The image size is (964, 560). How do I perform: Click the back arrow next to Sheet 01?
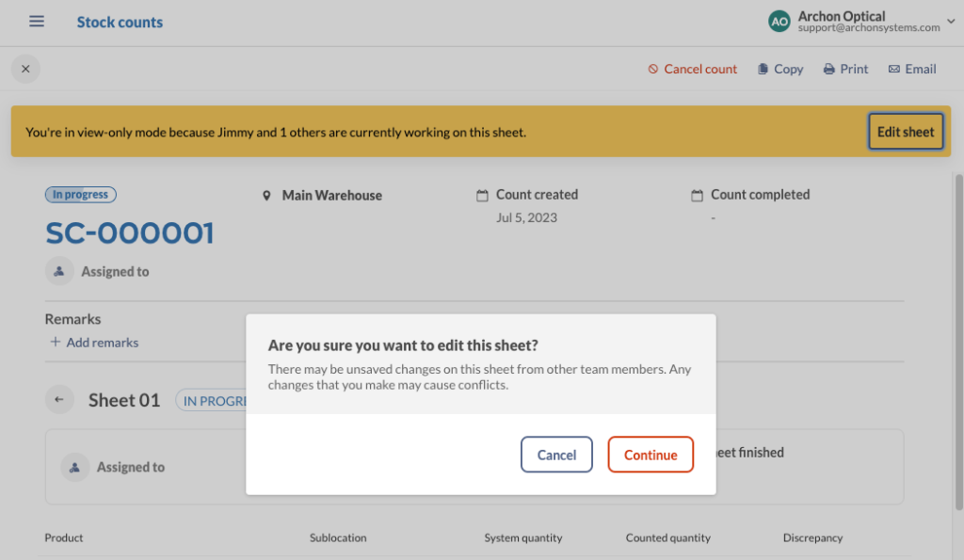(59, 399)
